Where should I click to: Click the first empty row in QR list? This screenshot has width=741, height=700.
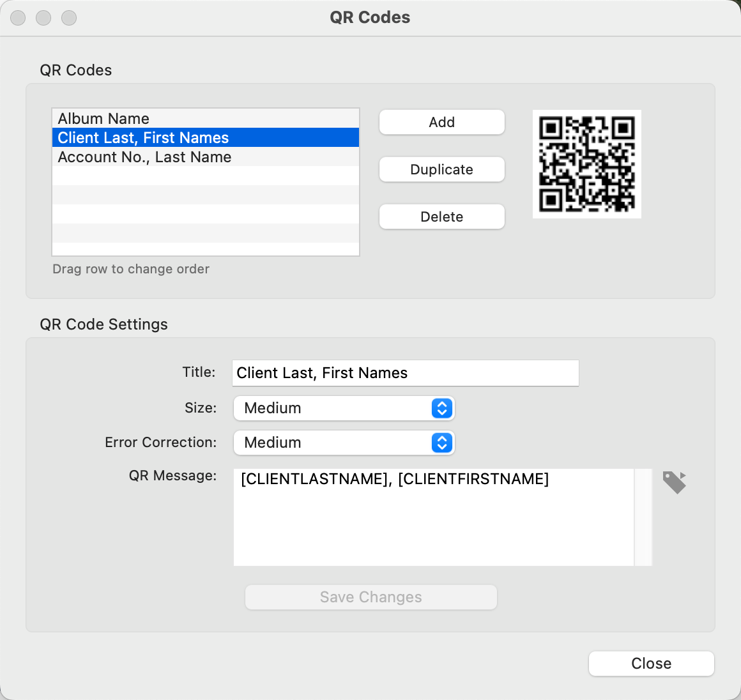click(x=205, y=176)
